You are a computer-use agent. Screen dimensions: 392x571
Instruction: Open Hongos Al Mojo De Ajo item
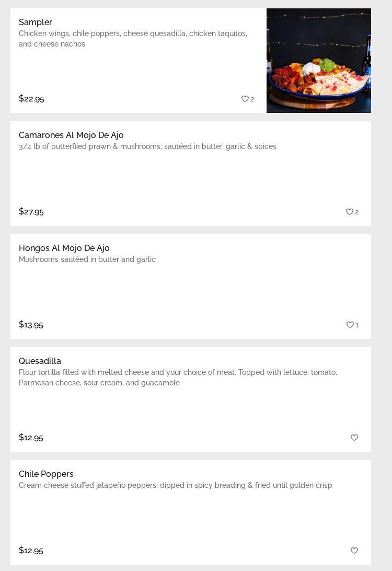(x=64, y=248)
